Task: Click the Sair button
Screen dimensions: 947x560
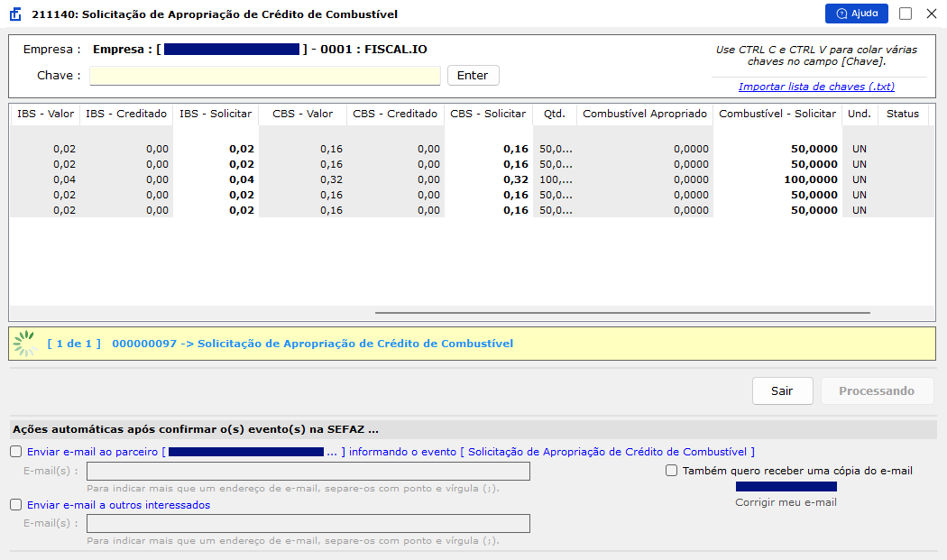Action: point(782,390)
